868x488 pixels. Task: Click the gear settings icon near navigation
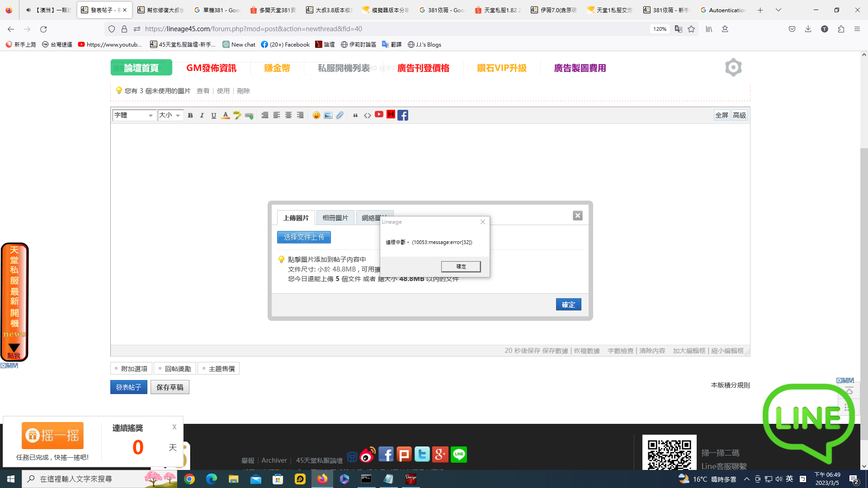click(733, 67)
